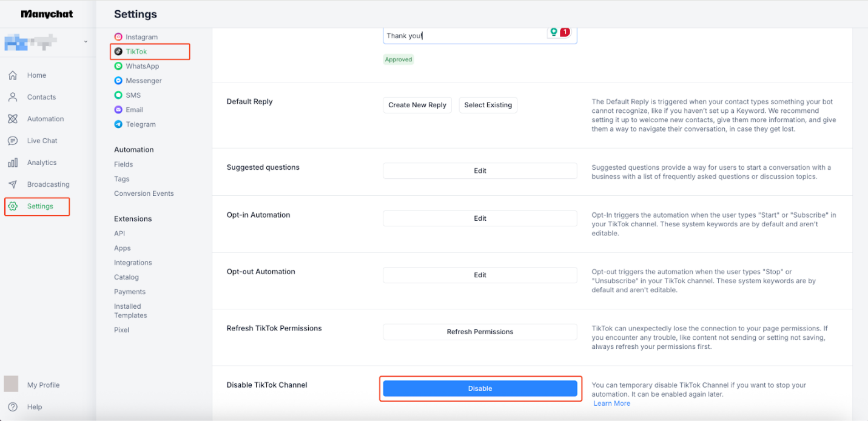Open the Learn More link
Viewport: 868px width, 421px height.
611,403
